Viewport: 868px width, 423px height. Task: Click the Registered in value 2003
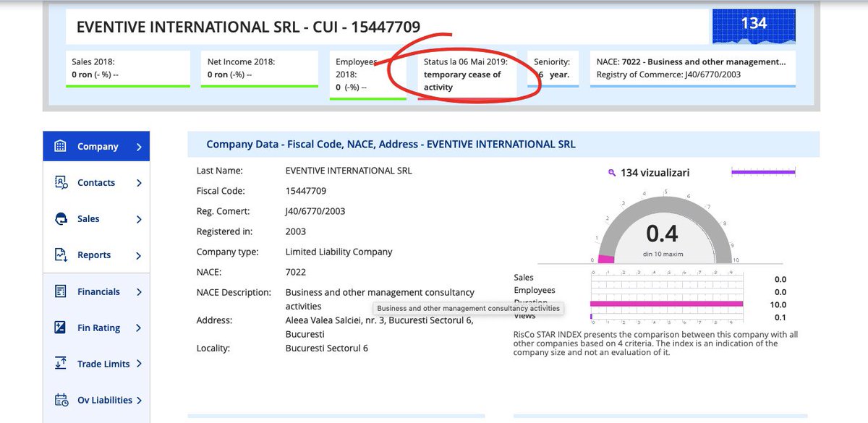(x=296, y=231)
